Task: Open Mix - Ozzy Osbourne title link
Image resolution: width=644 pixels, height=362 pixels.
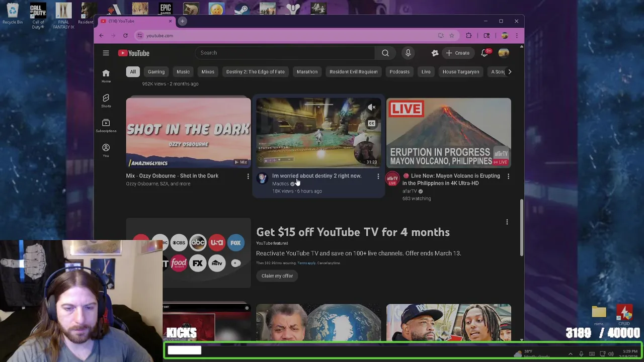Action: tap(172, 176)
